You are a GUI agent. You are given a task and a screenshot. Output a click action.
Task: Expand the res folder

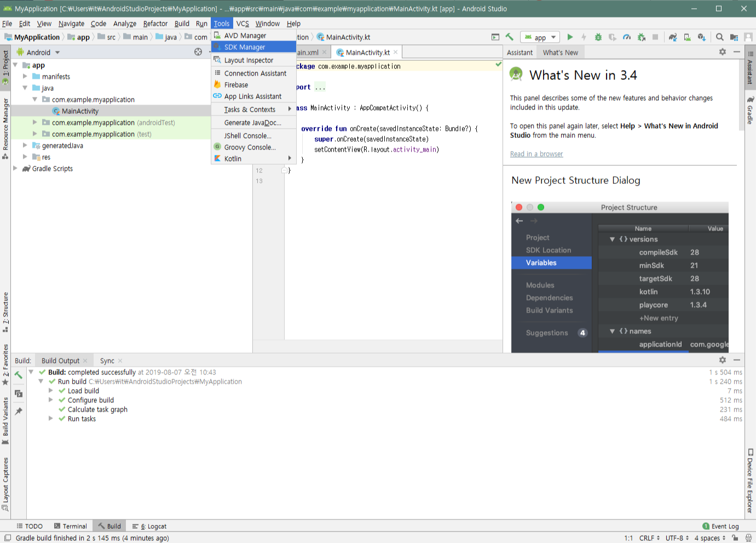[25, 157]
